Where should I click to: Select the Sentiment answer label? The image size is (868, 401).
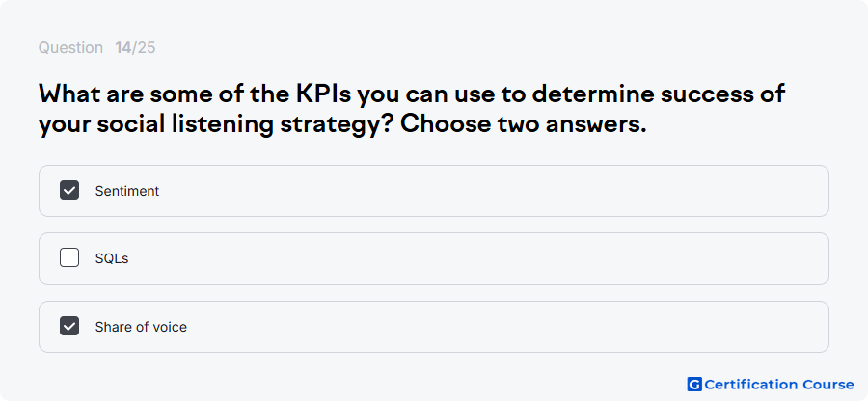coord(126,191)
